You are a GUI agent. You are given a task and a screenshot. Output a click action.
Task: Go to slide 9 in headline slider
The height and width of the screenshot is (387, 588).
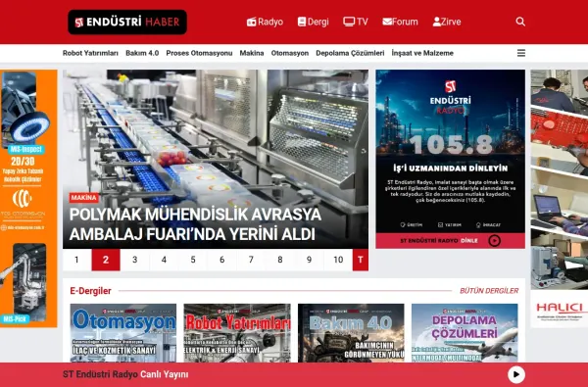pyautogui.click(x=309, y=260)
